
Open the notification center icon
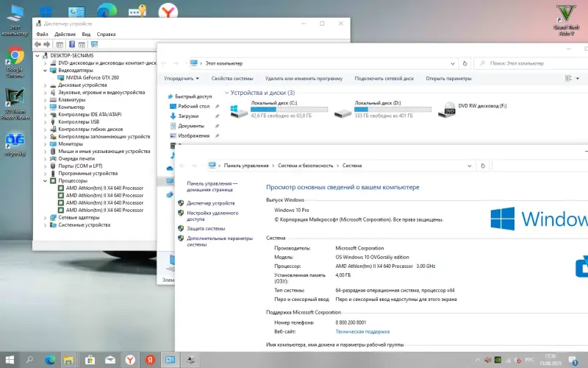click(x=573, y=361)
